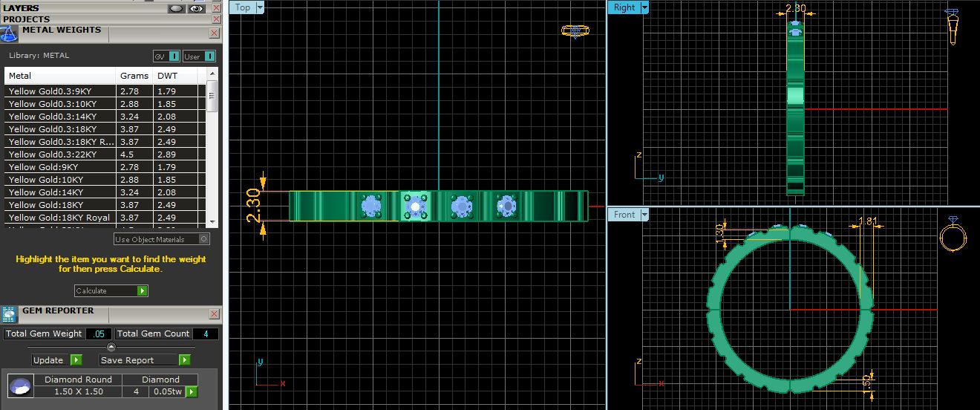This screenshot has width=980, height=410.
Task: Click the ring orientation icon in Top viewport
Action: pos(575,30)
